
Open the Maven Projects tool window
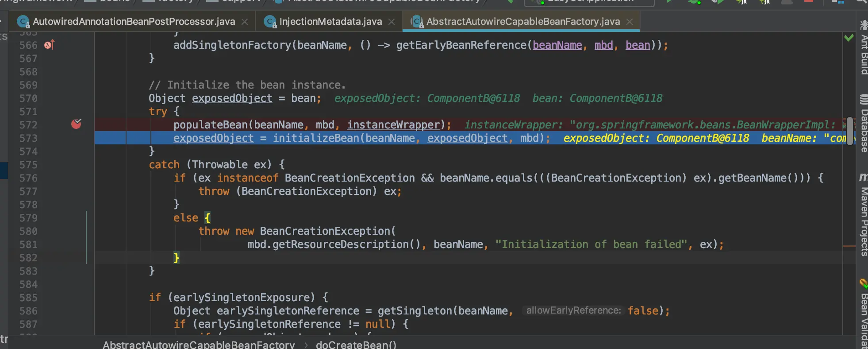click(864, 215)
